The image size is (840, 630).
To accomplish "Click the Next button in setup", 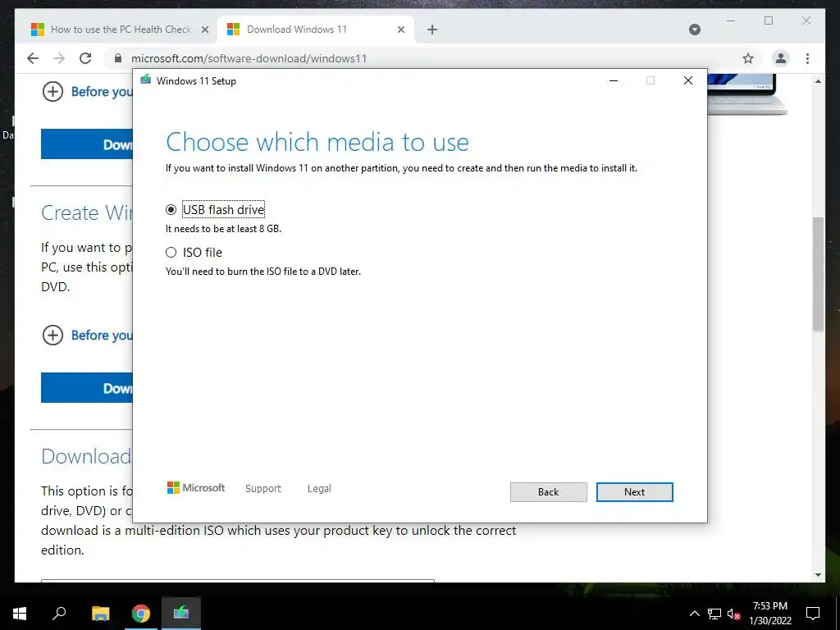I will tap(634, 492).
